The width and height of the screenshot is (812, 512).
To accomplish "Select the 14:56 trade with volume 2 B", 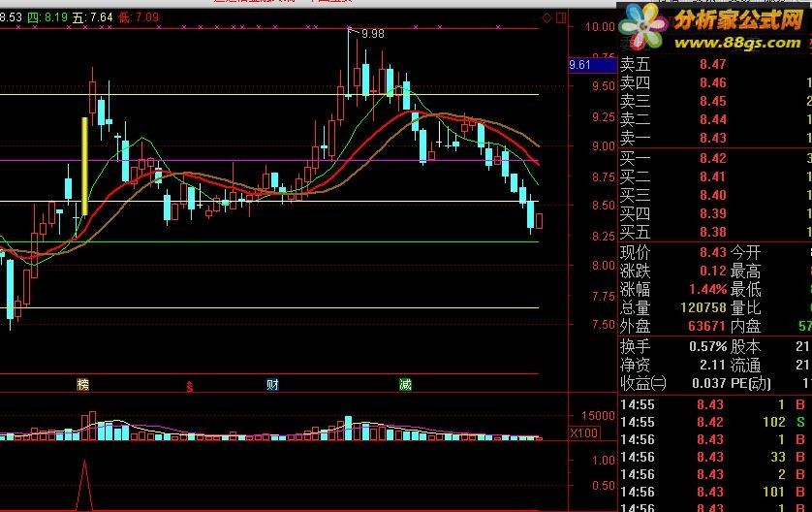I will (715, 475).
